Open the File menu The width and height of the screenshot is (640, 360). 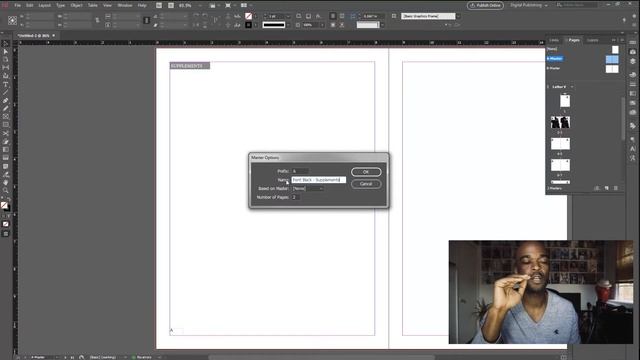click(x=18, y=5)
